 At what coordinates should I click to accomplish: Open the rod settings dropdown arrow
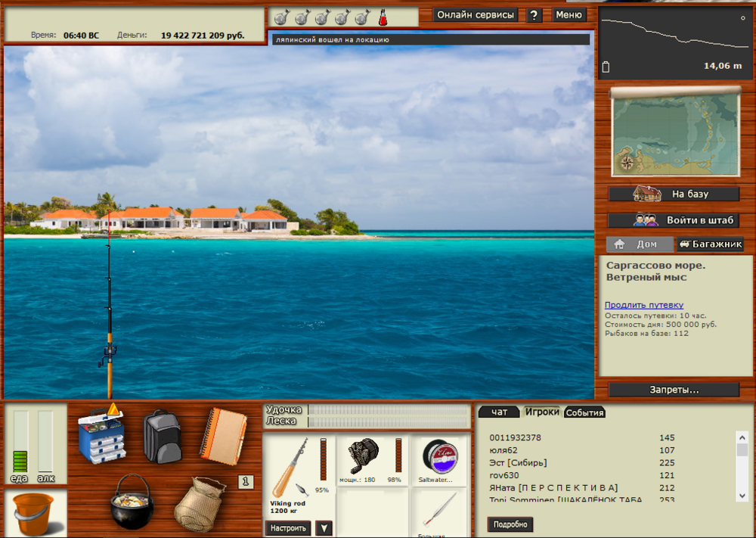[x=325, y=528]
